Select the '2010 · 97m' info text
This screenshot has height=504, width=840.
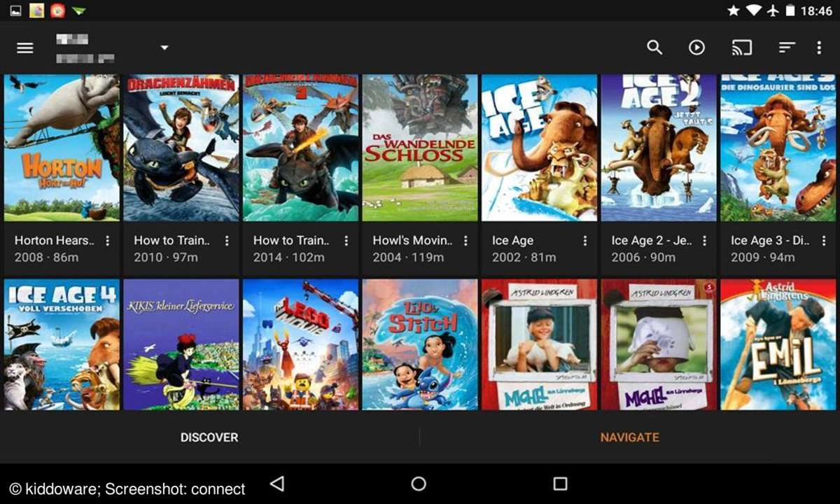(166, 258)
